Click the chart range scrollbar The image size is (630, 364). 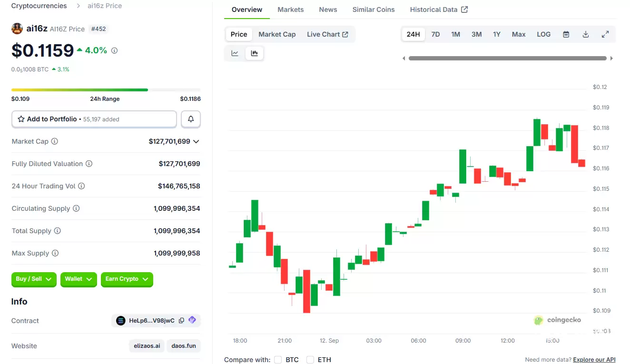507,58
